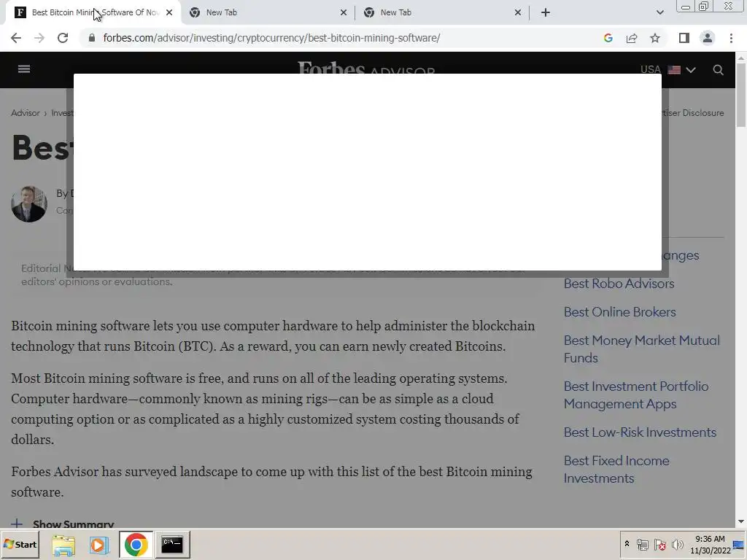Share this page via the share icon
The image size is (747, 560).
pyautogui.click(x=632, y=38)
